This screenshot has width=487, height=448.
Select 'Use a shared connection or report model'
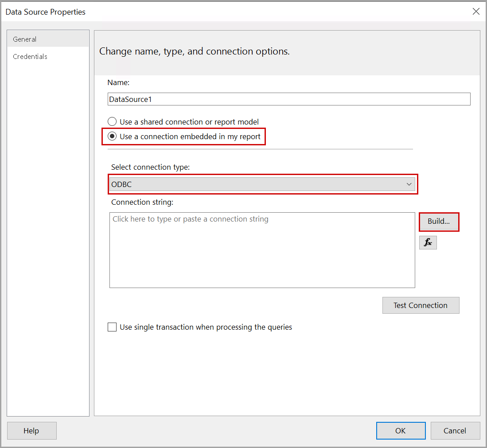(x=113, y=122)
